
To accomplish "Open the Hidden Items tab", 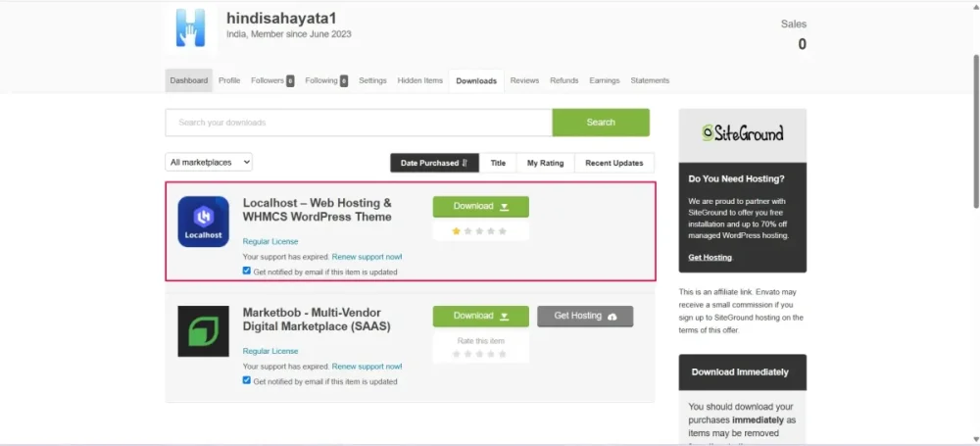I will [420, 80].
